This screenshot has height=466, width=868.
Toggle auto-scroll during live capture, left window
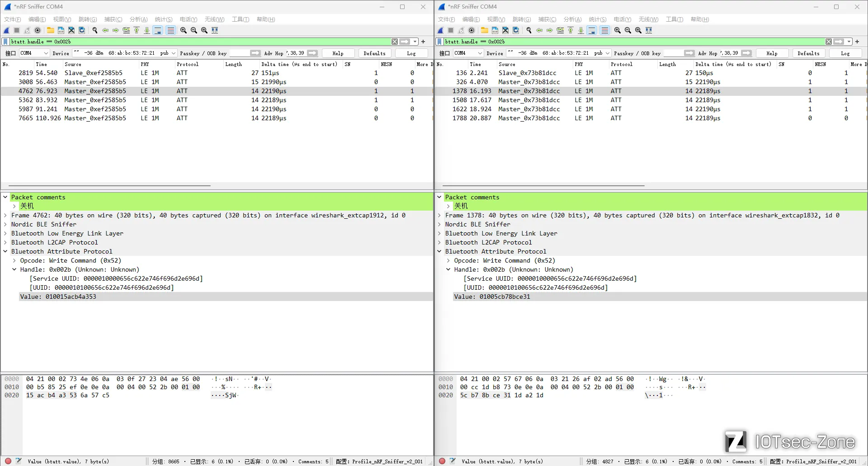158,30
